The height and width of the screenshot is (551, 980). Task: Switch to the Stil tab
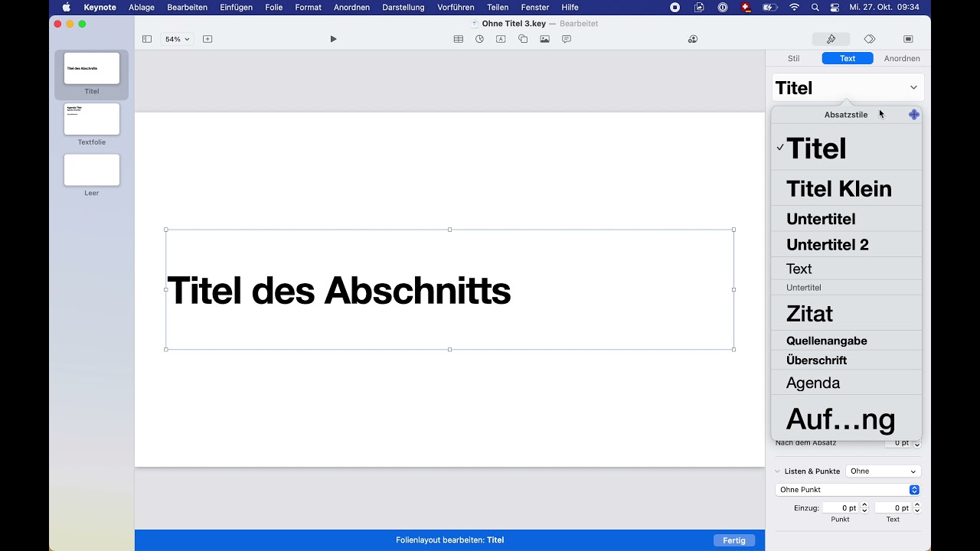(793, 58)
